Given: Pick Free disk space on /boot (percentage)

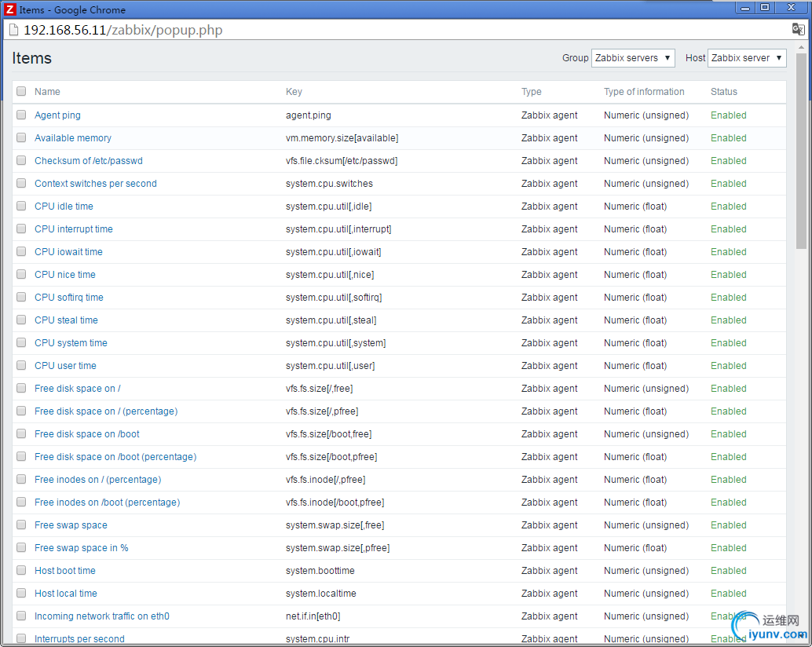Looking at the screenshot, I should 115,456.
